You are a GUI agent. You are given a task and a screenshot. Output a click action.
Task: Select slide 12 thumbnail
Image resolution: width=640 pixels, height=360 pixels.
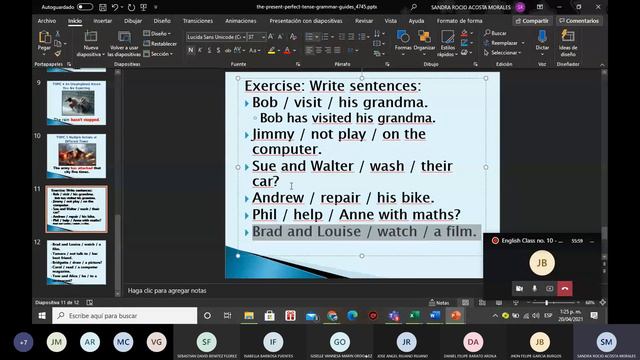tap(76, 262)
